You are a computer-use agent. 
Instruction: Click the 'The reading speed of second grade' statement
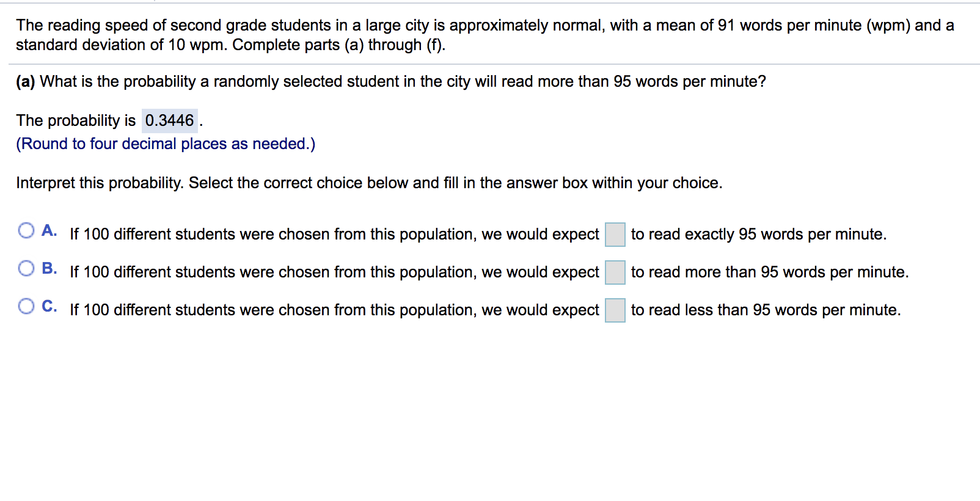[x=485, y=35]
